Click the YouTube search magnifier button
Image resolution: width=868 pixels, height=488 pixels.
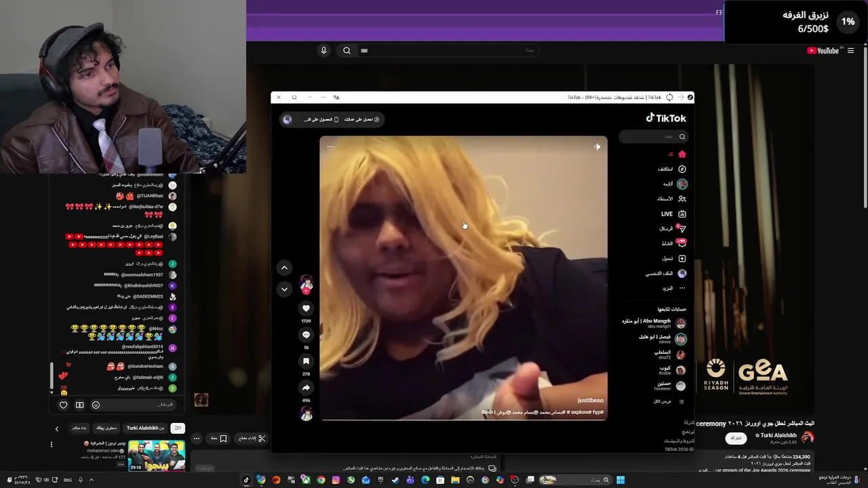[347, 50]
